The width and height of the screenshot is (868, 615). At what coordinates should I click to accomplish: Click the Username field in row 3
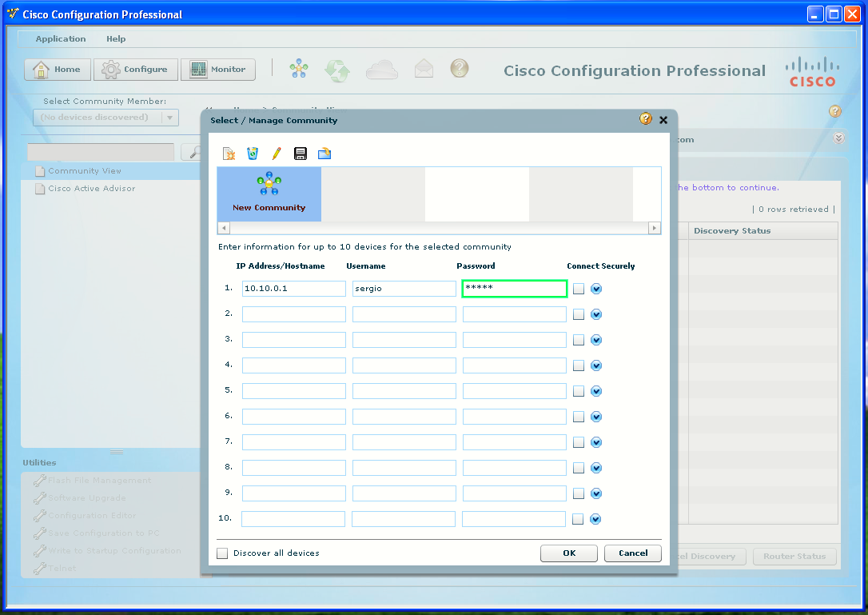[x=404, y=340]
